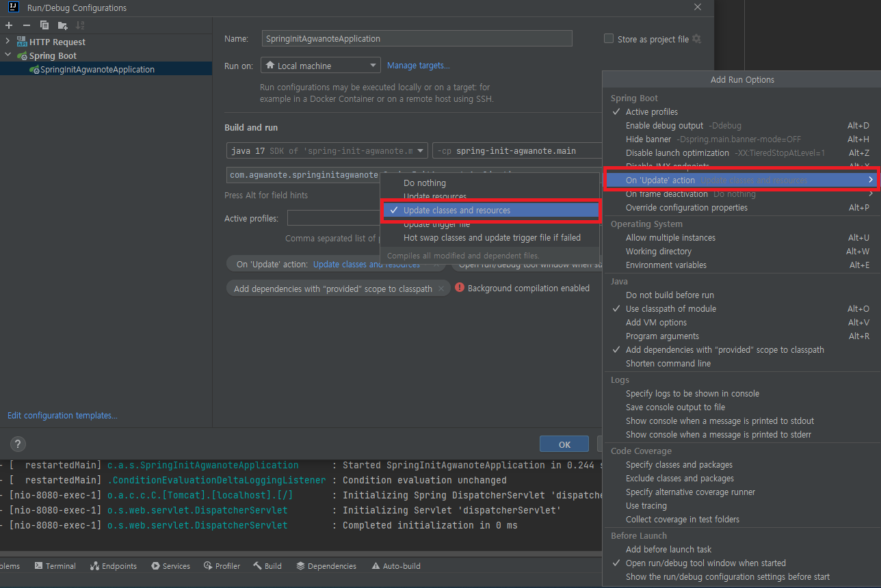The width and height of the screenshot is (881, 588).
Task: Click the red Background compilation warning icon
Action: click(x=460, y=288)
